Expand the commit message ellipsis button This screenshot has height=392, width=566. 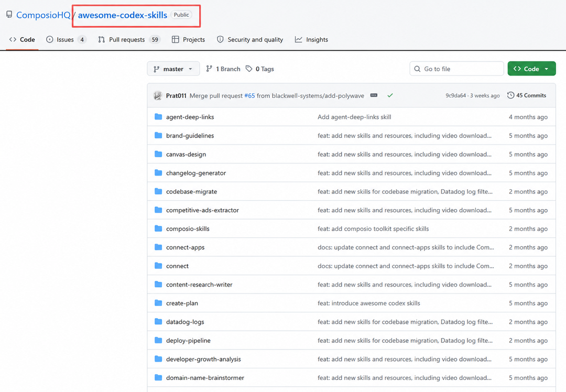coord(374,95)
